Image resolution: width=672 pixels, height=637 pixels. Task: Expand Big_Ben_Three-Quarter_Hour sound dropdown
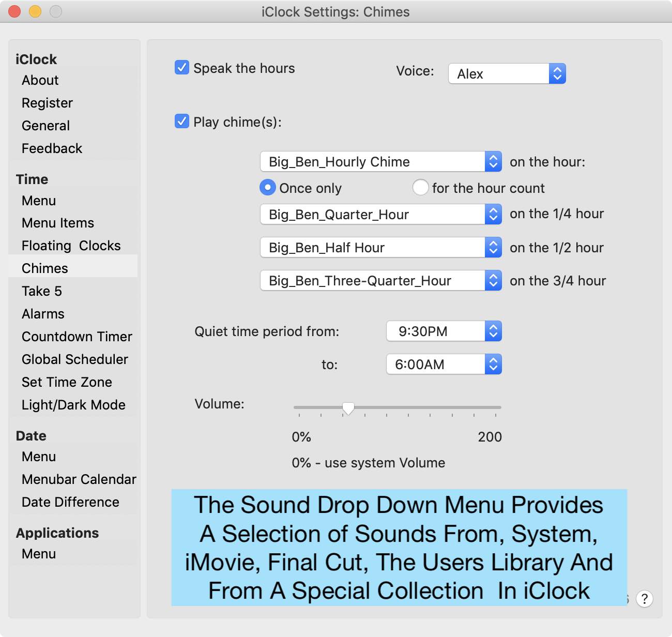pos(380,280)
